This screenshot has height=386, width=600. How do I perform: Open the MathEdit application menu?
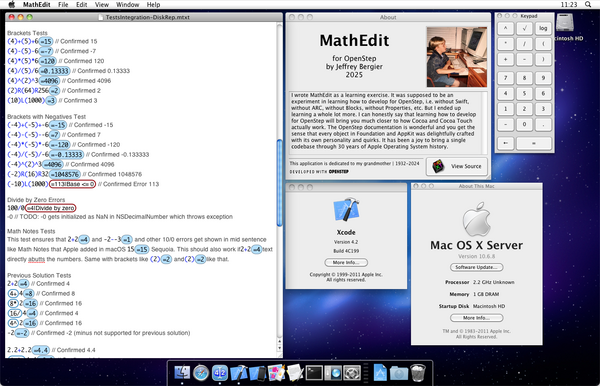point(36,5)
